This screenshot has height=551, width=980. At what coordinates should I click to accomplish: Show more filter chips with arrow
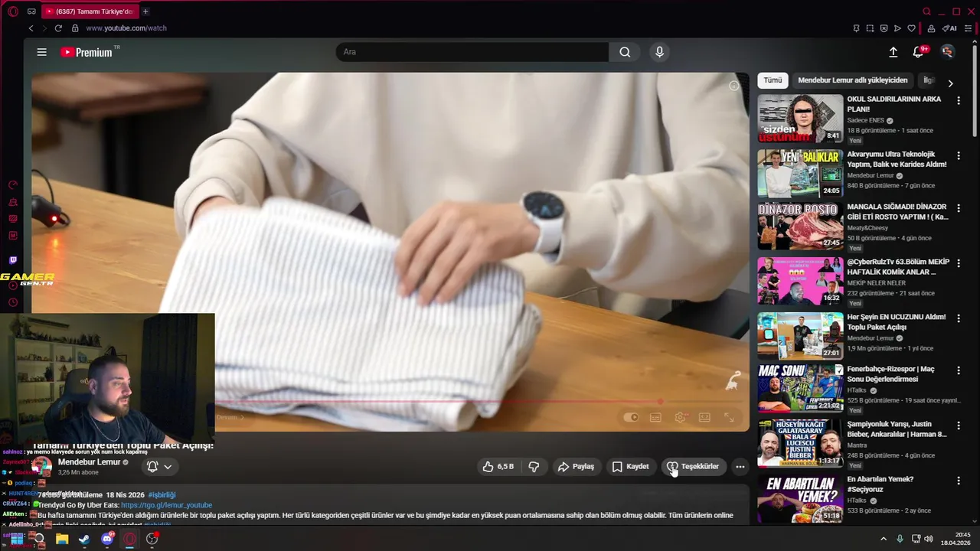tap(950, 83)
